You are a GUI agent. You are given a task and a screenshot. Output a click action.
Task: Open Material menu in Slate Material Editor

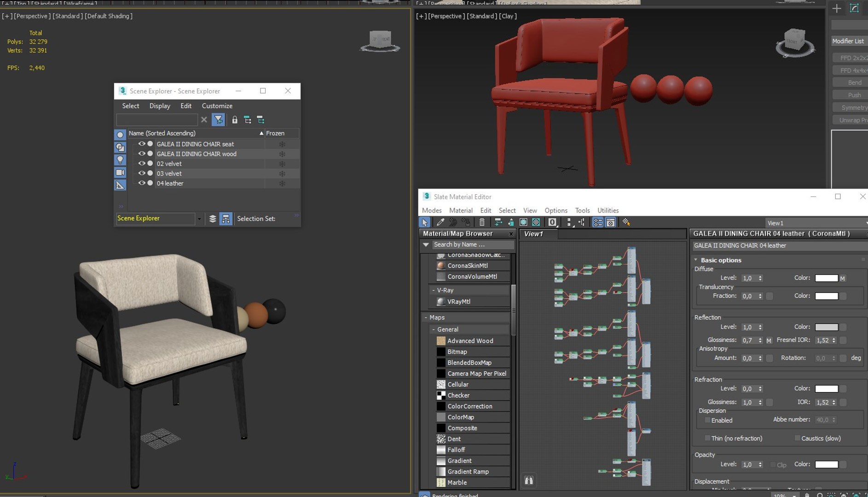[461, 210]
